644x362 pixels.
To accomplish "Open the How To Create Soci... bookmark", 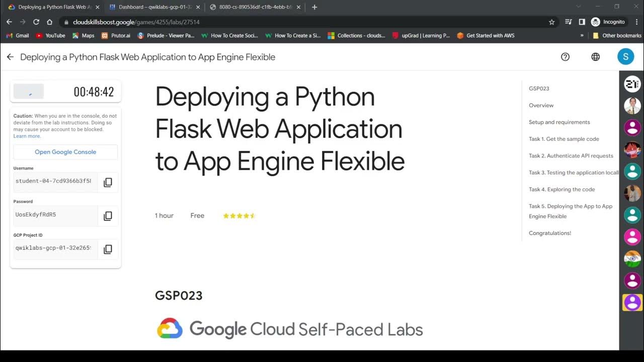I will 229,36.
